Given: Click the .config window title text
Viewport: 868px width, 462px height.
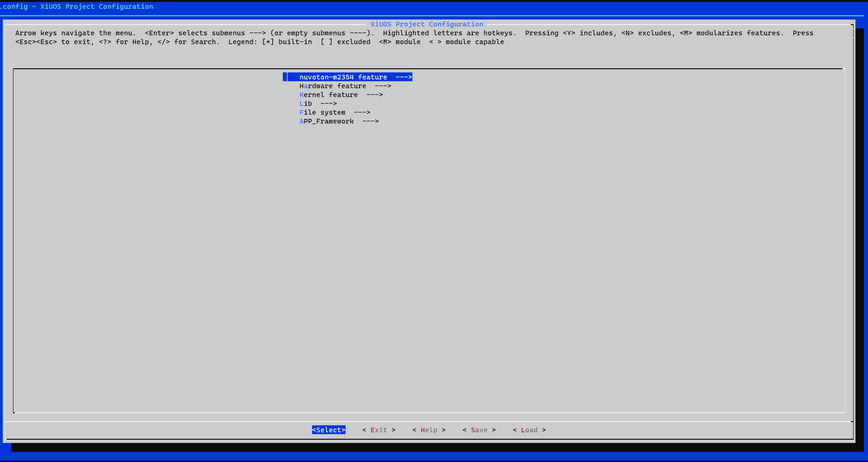Looking at the screenshot, I should [x=77, y=7].
